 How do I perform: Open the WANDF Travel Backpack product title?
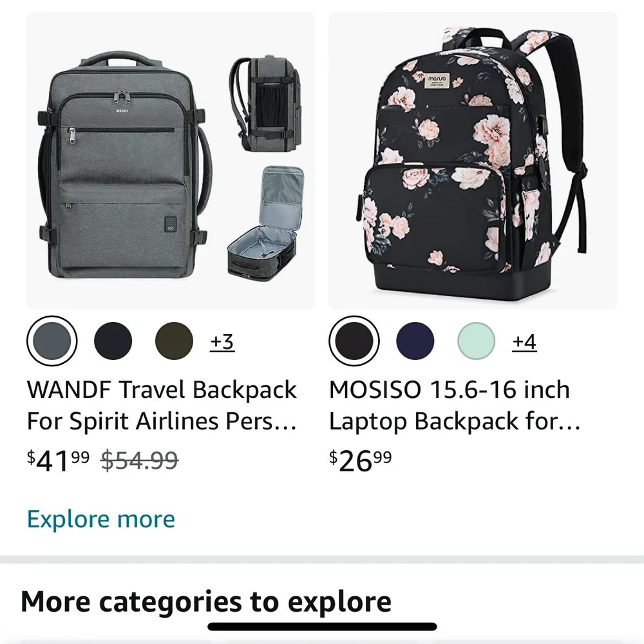tap(162, 405)
